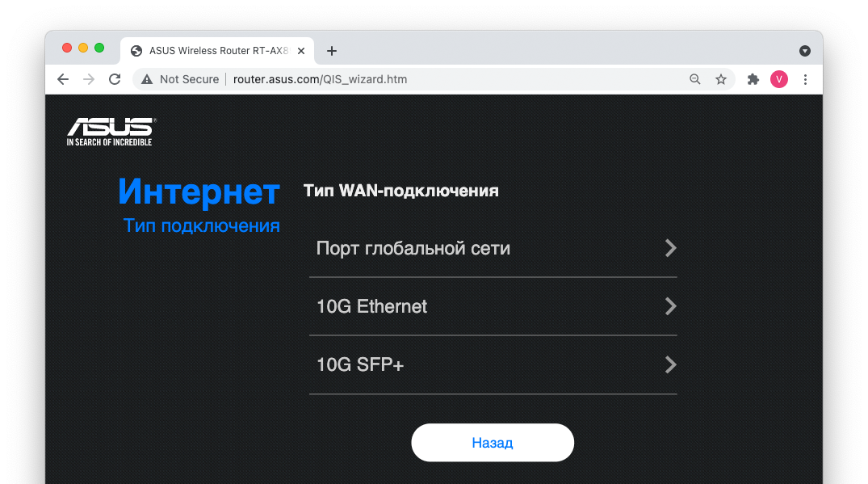This screenshot has height=484, width=868.
Task: Click the Not Secure warning icon
Action: (147, 79)
